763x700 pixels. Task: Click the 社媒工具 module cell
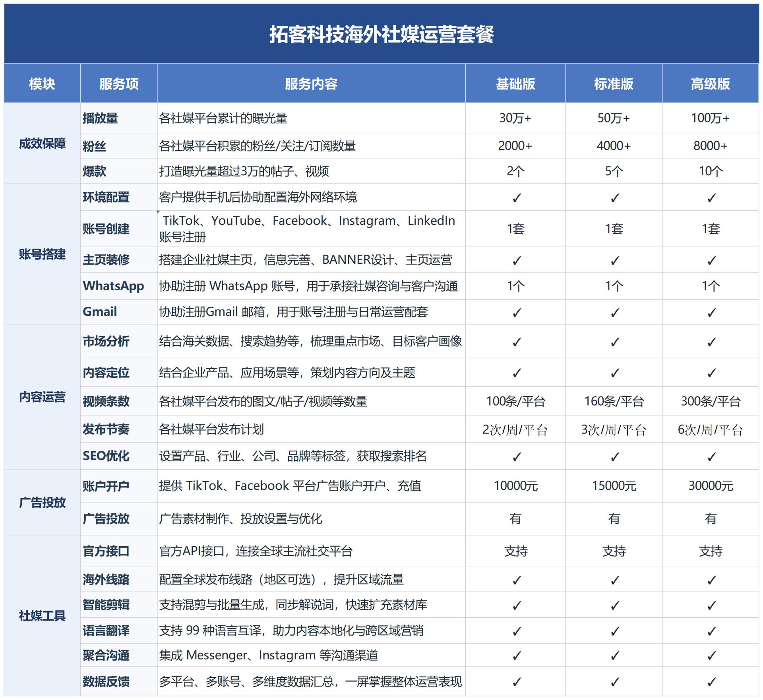coord(42,616)
